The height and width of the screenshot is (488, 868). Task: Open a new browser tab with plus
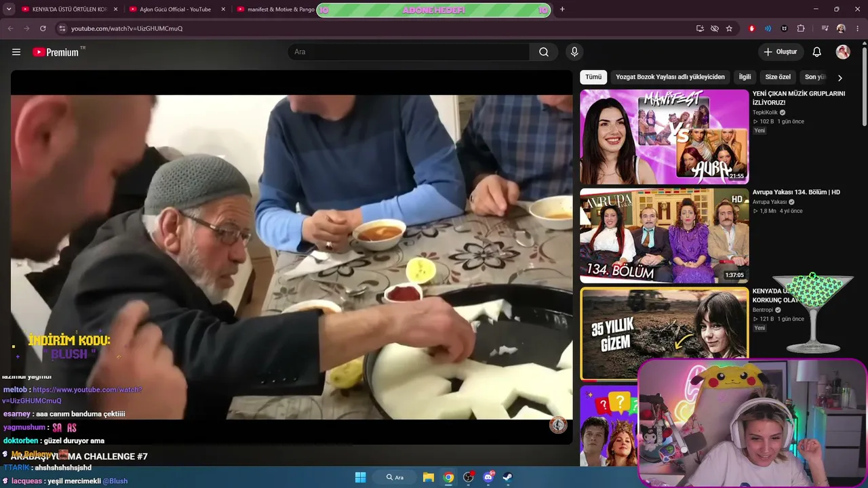coord(562,9)
